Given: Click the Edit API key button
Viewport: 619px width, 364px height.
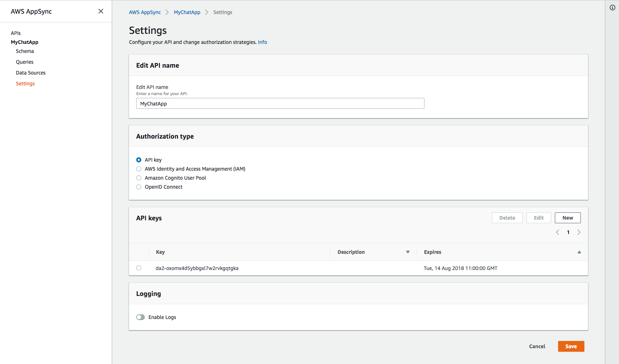Looking at the screenshot, I should point(539,218).
